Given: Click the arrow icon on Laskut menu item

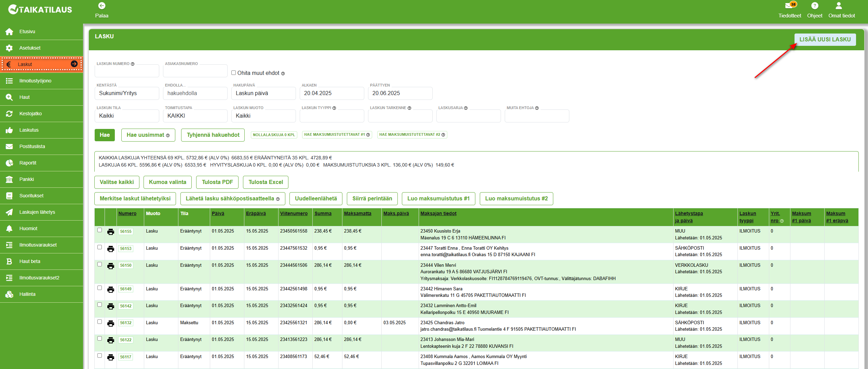Looking at the screenshot, I should coord(74,64).
